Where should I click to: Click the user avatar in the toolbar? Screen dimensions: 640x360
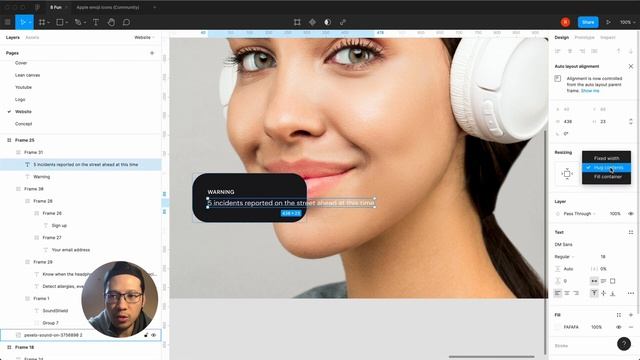coord(565,22)
